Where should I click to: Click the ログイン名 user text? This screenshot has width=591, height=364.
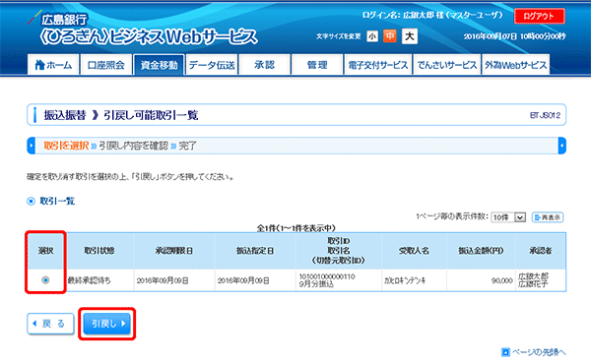click(x=432, y=15)
